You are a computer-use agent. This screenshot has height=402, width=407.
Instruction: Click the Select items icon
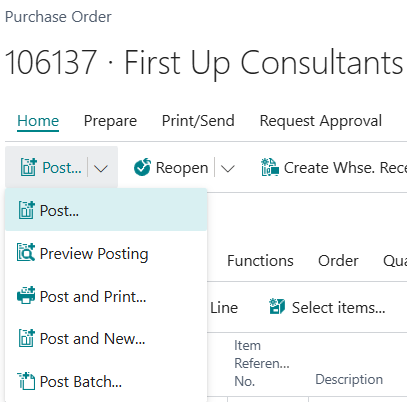click(x=277, y=307)
